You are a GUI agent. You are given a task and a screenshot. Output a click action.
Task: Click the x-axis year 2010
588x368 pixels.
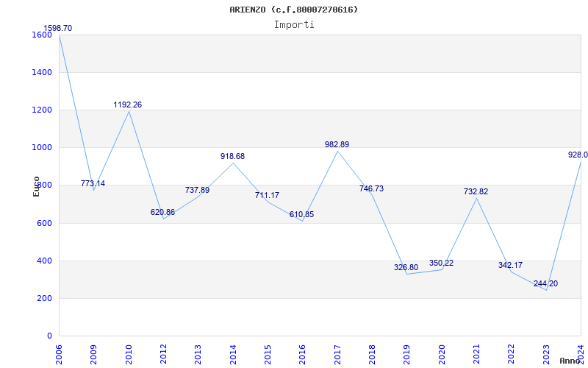129,355
